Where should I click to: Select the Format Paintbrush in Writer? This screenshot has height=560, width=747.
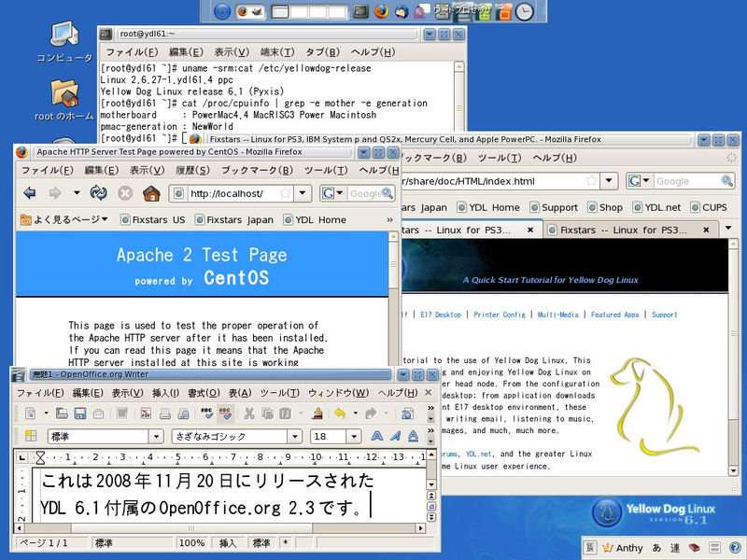[317, 413]
